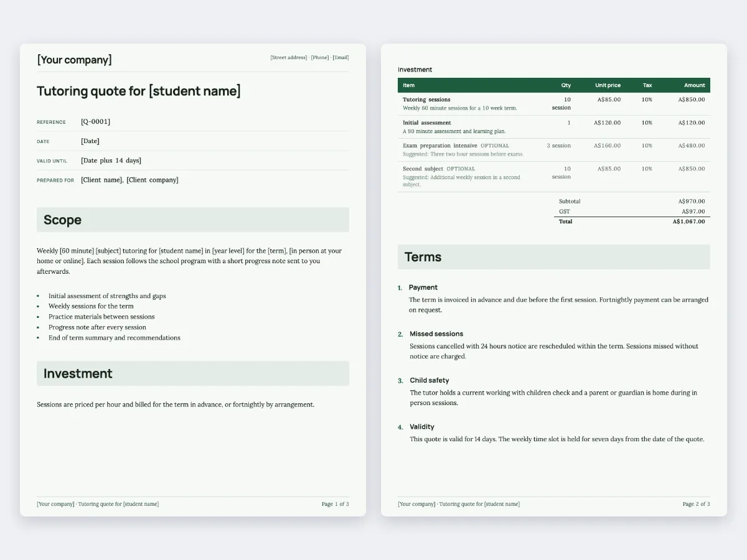Select the "[Date plus 14 days]" value

pyautogui.click(x=111, y=161)
